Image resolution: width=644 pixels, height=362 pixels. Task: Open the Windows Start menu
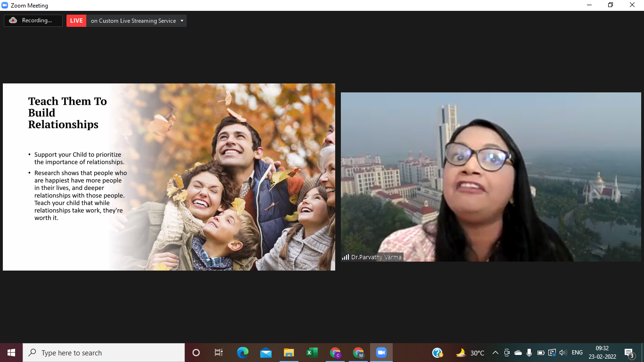11,353
